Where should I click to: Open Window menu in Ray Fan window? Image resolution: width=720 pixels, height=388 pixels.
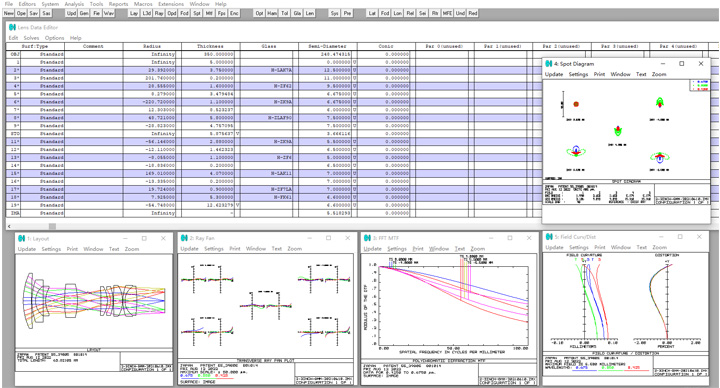pos(256,248)
